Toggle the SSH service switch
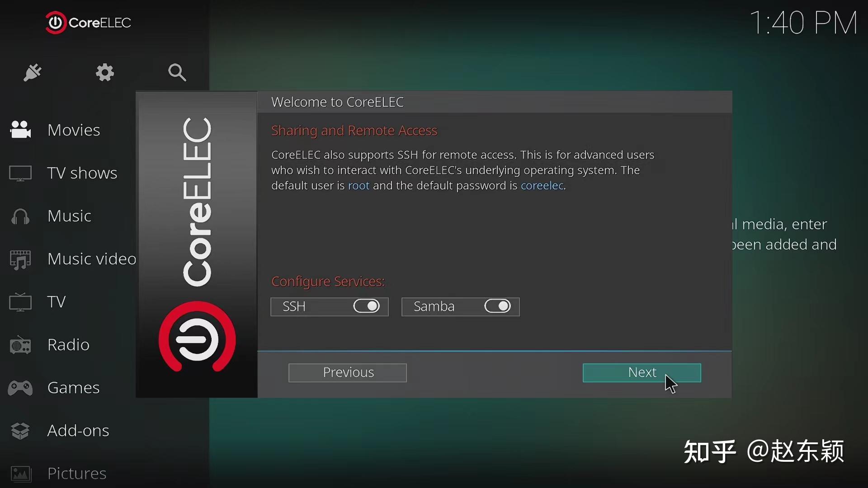This screenshot has width=868, height=488. (x=366, y=306)
